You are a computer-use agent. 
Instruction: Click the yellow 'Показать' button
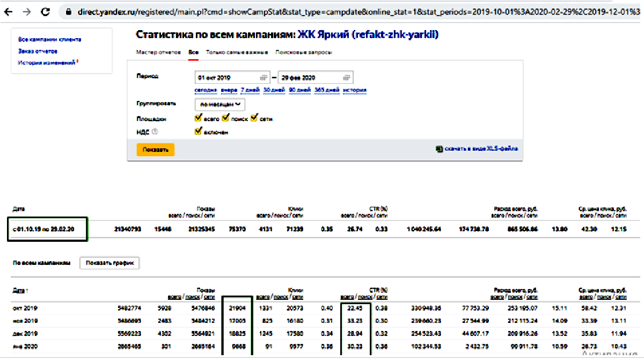tap(156, 150)
